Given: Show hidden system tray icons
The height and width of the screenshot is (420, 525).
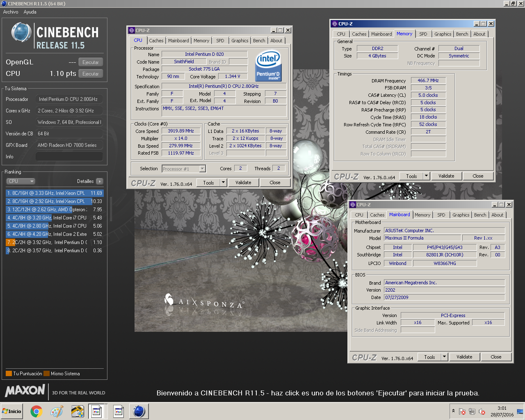Looking at the screenshot, I should pyautogui.click(x=453, y=411).
